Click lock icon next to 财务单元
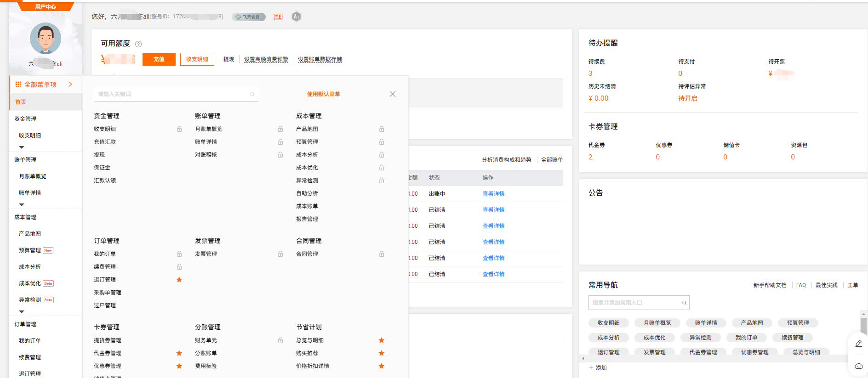Viewport: 868px width, 378px height. coord(280,340)
